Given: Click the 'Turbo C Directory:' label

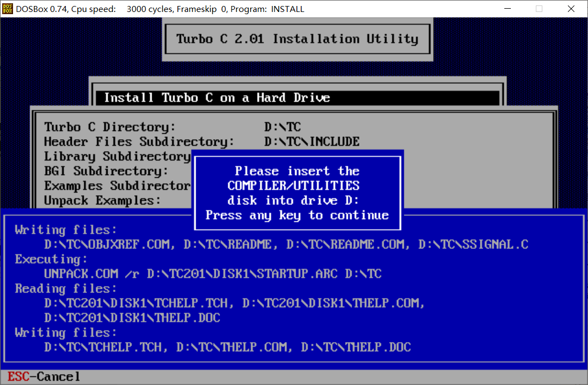Looking at the screenshot, I should (x=109, y=127).
